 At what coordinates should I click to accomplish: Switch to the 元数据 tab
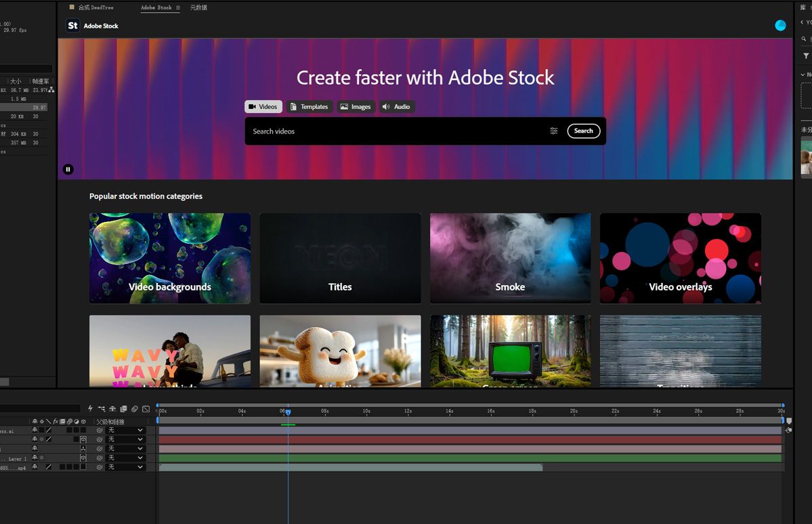198,7
